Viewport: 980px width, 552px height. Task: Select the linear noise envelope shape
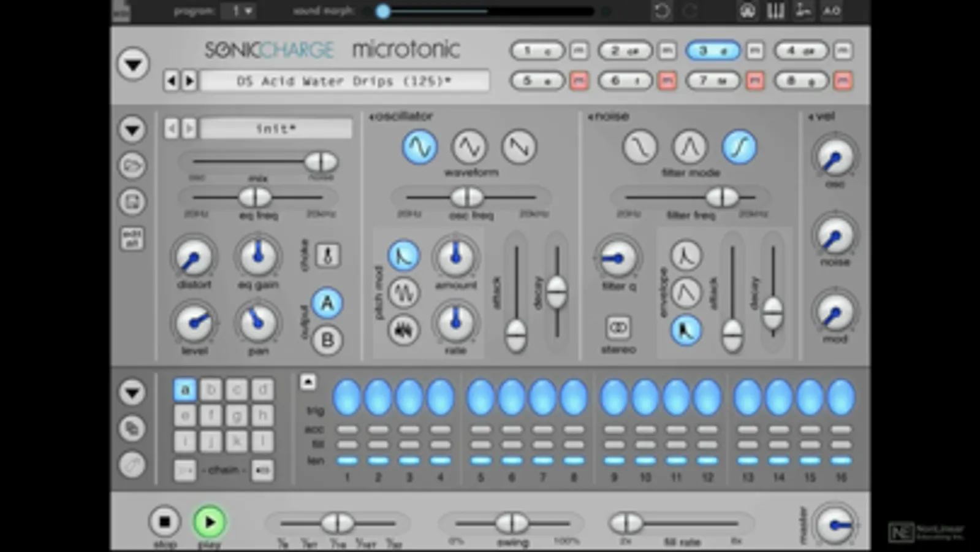click(686, 293)
